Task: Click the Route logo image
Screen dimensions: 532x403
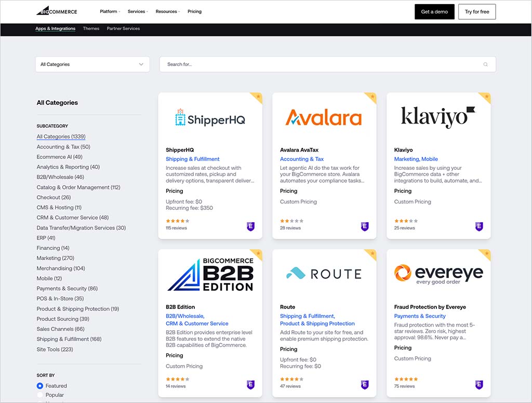Action: [x=324, y=273]
